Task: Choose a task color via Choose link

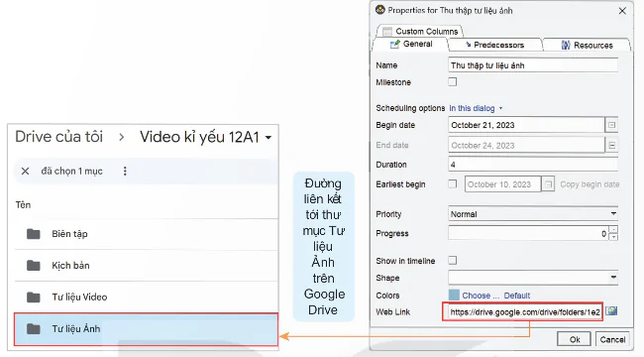Action: click(481, 296)
